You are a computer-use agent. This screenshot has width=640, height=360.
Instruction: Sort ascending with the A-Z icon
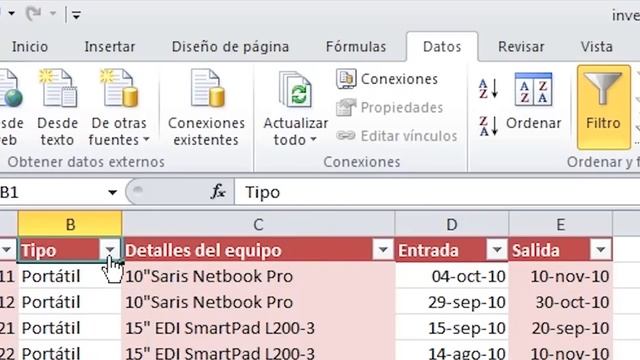tap(489, 89)
